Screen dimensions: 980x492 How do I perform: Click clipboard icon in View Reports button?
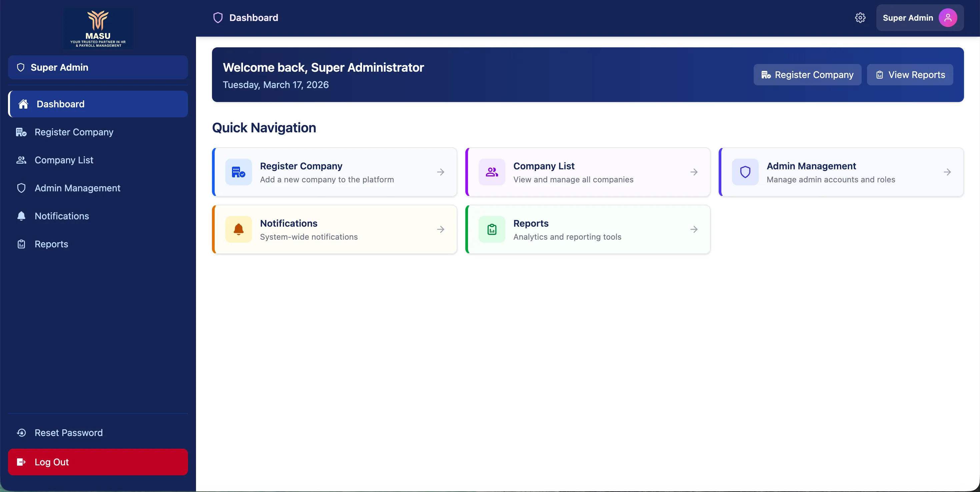880,75
